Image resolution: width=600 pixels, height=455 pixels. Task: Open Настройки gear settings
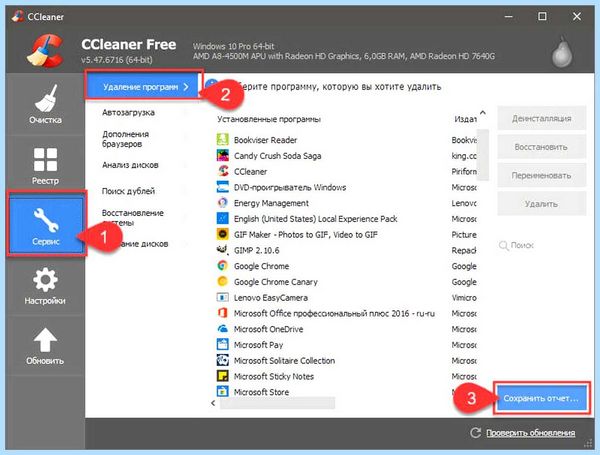tap(45, 285)
